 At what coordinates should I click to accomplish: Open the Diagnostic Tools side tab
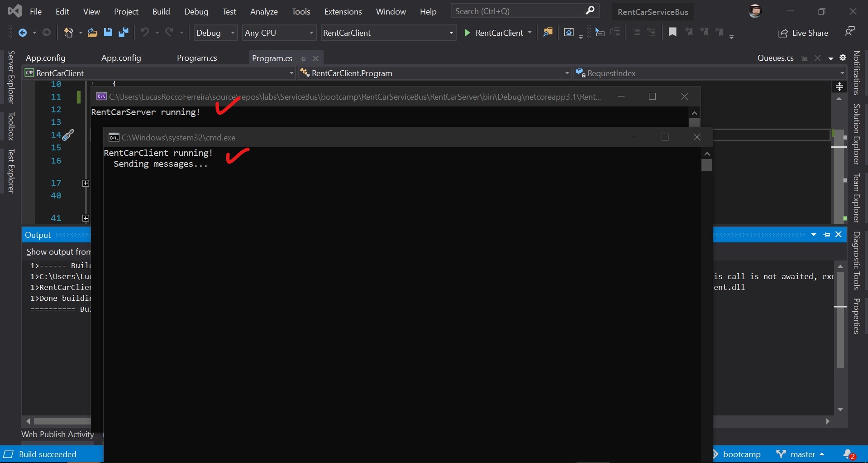[x=856, y=260]
